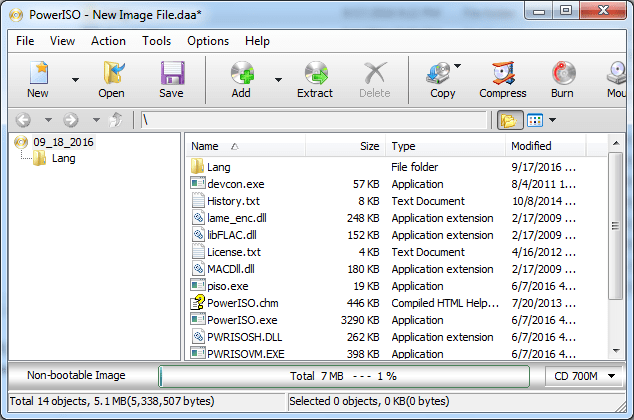This screenshot has width=634, height=420.
Task: Open the View menu
Action: [x=62, y=41]
